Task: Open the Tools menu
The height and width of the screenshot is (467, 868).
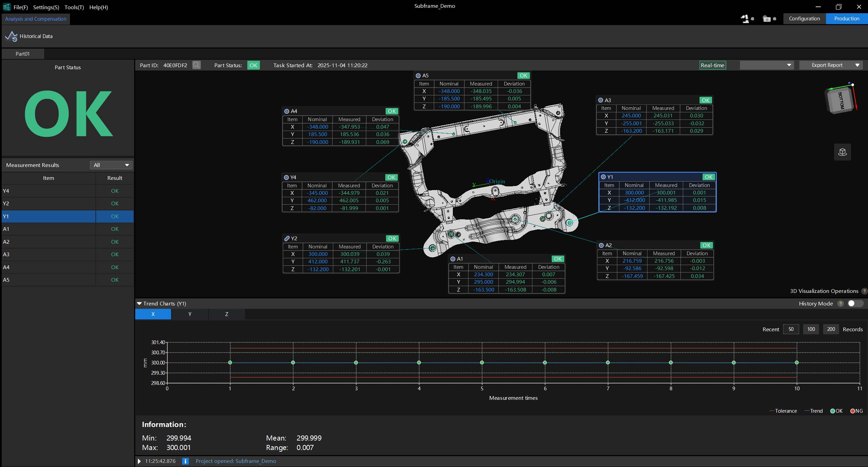Action: tap(74, 7)
